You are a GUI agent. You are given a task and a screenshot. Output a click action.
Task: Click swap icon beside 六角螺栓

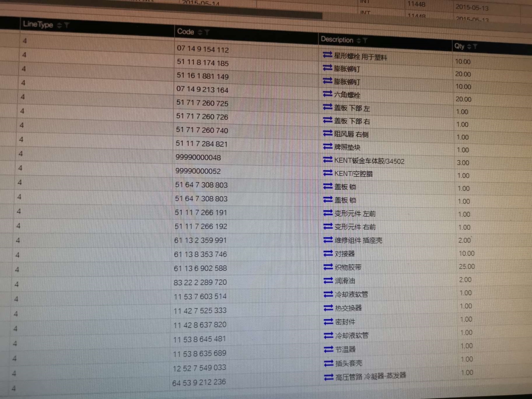coord(328,94)
